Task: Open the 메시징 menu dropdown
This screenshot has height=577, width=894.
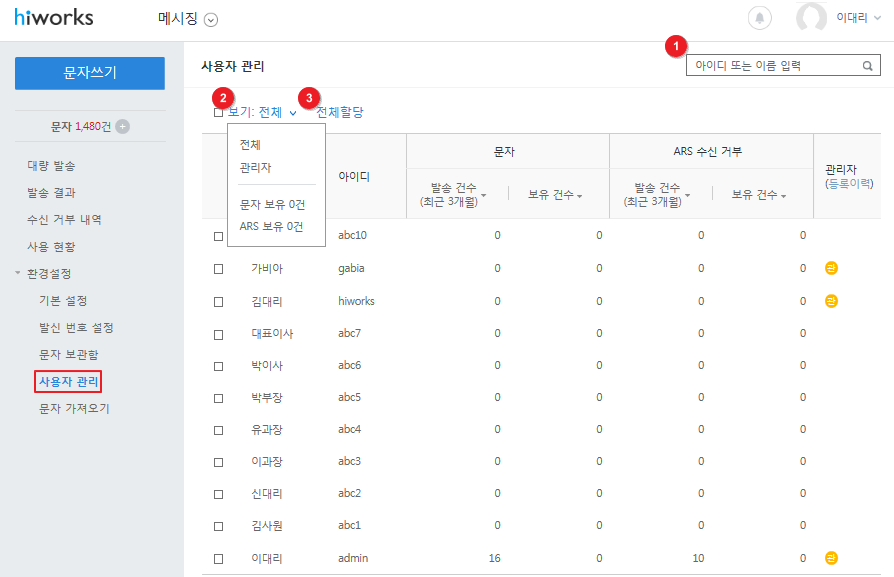Action: [187, 19]
